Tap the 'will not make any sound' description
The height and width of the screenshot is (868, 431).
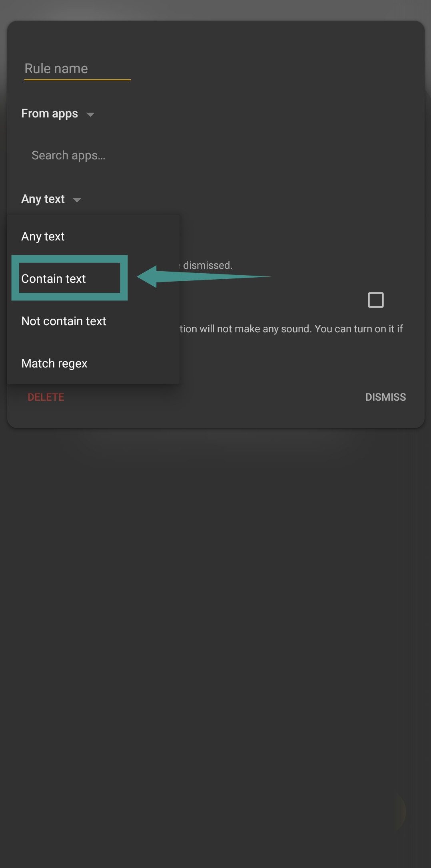(x=291, y=329)
